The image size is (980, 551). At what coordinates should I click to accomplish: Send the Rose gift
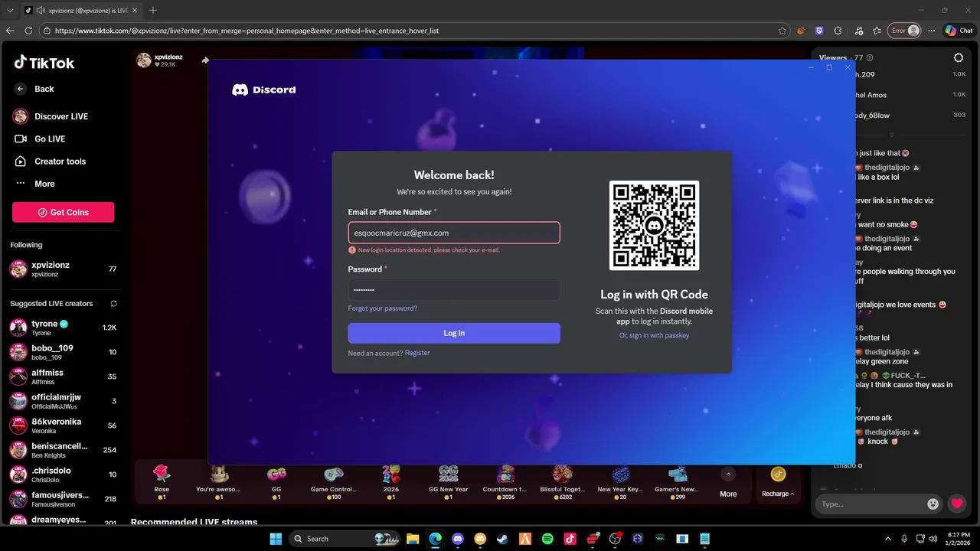click(162, 481)
